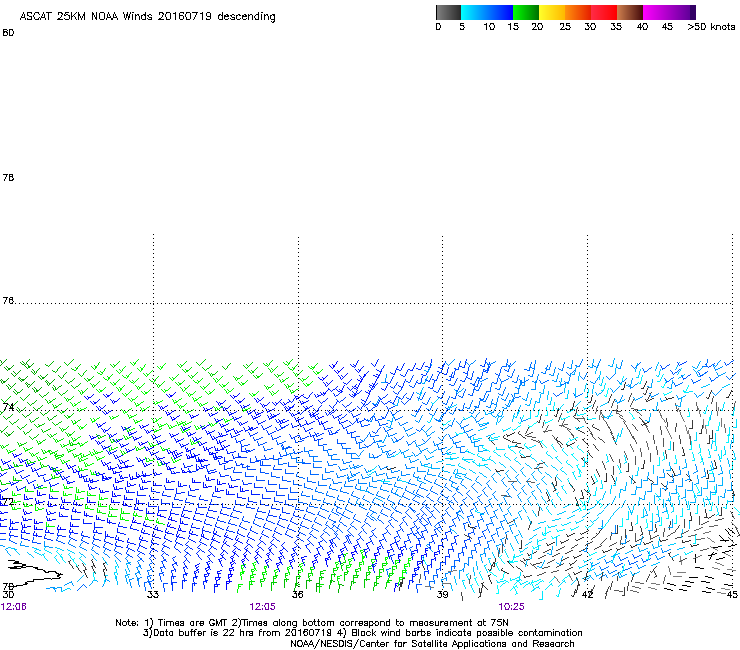Click the longitude label 39
Image resolution: width=740 pixels, height=650 pixels.
442,595
